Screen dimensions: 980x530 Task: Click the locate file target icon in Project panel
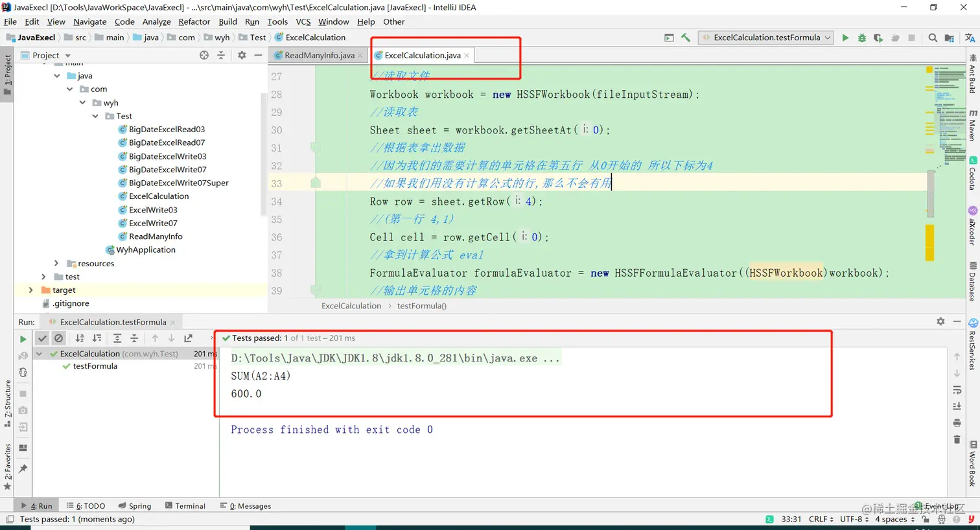[x=204, y=55]
